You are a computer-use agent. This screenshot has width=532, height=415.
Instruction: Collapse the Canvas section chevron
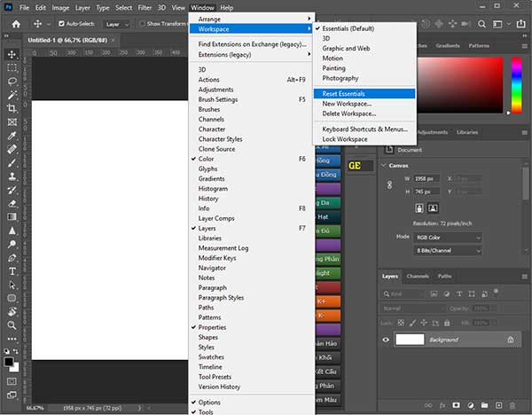[384, 165]
